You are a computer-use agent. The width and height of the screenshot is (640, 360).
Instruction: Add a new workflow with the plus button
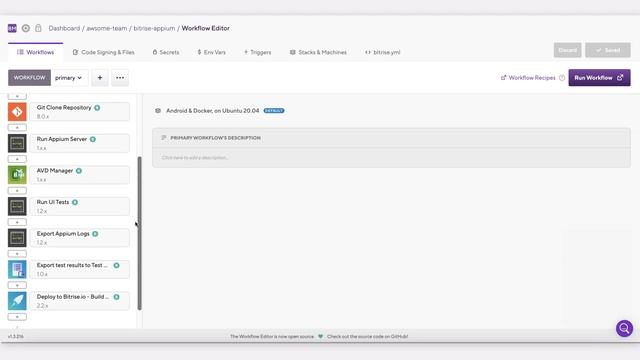coord(100,78)
